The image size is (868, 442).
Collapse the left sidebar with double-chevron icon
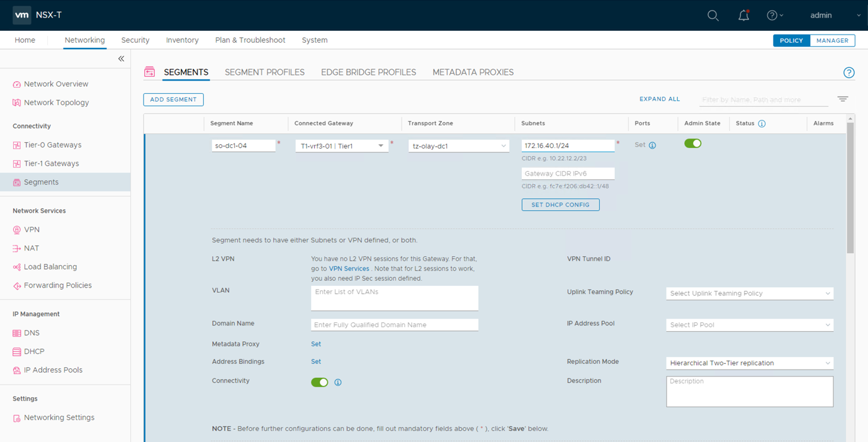coord(121,59)
